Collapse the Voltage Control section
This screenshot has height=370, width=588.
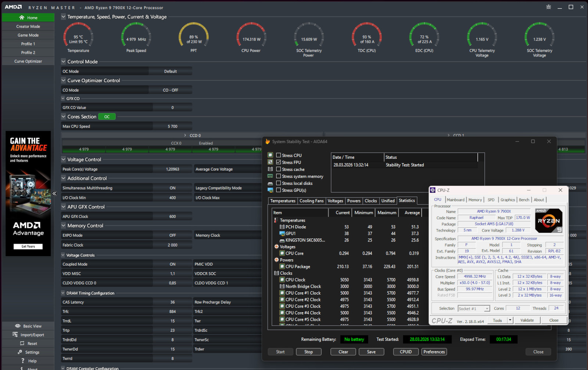pyautogui.click(x=64, y=159)
